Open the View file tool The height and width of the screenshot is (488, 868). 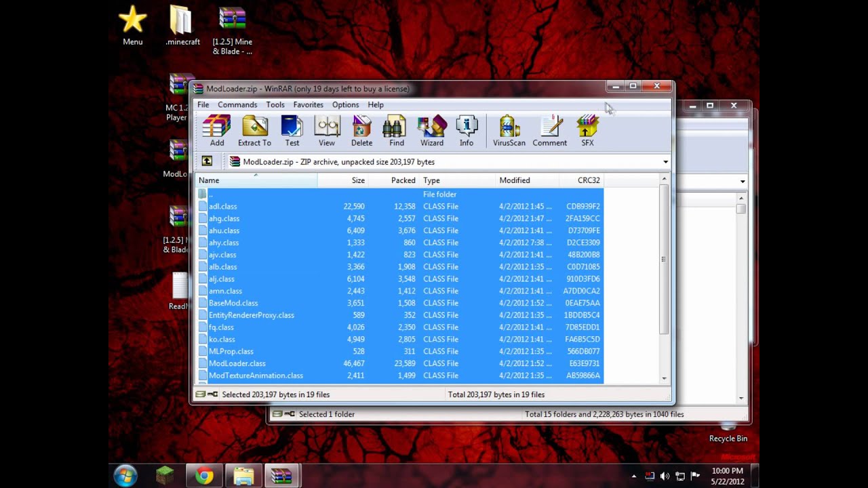coord(327,131)
